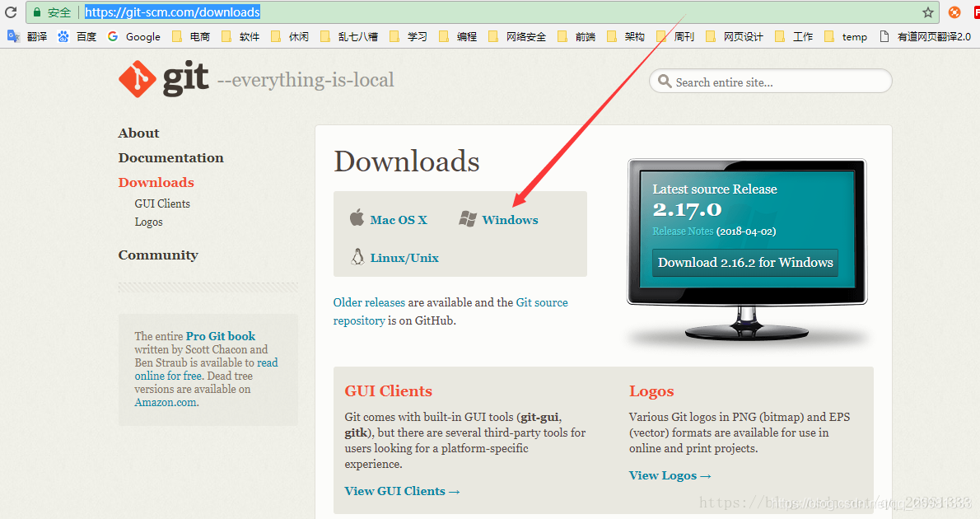The width and height of the screenshot is (980, 519).
Task: Open the 网络安全 bookmarks folder
Action: click(517, 36)
